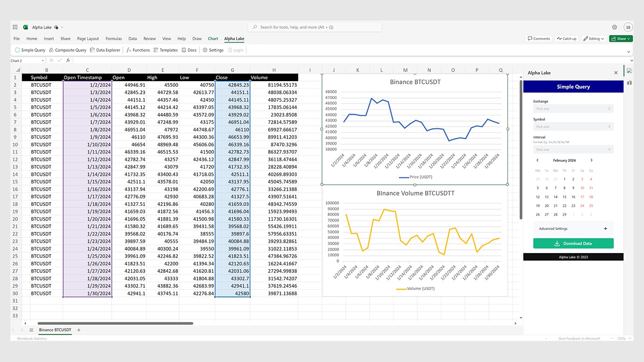Select the Binance BTCUSDT price chart
The height and width of the screenshot is (362, 644).
coord(415,129)
